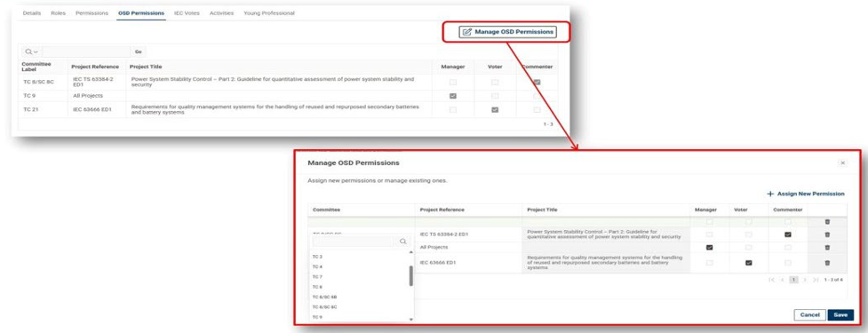Save the OSD permission changes

(840, 314)
